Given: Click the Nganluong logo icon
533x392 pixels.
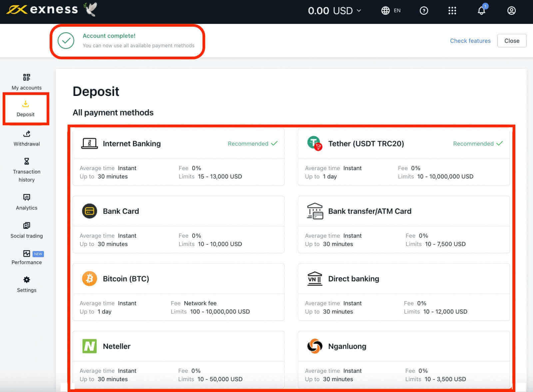Looking at the screenshot, I should pyautogui.click(x=314, y=346).
